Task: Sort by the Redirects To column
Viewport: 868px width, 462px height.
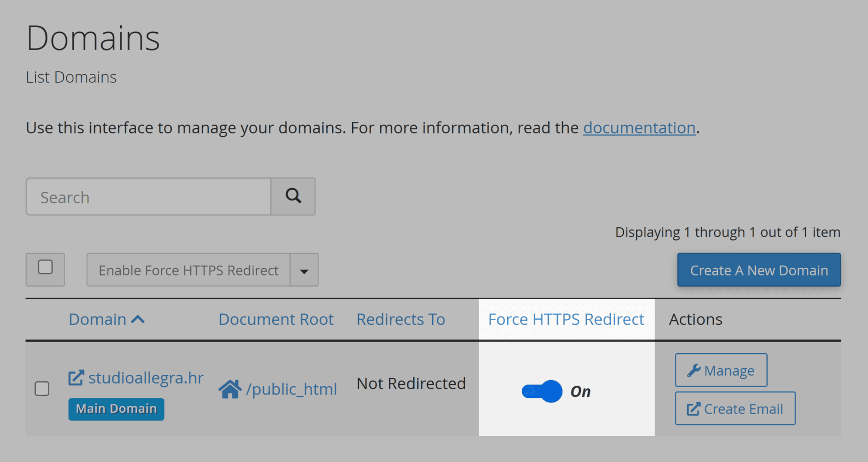Action: pyautogui.click(x=401, y=319)
